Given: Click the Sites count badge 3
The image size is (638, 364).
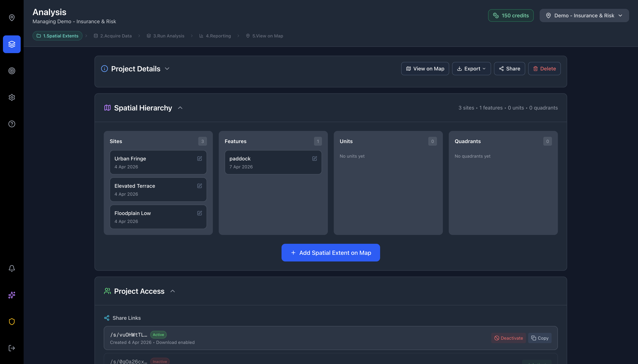Looking at the screenshot, I should click(x=203, y=141).
